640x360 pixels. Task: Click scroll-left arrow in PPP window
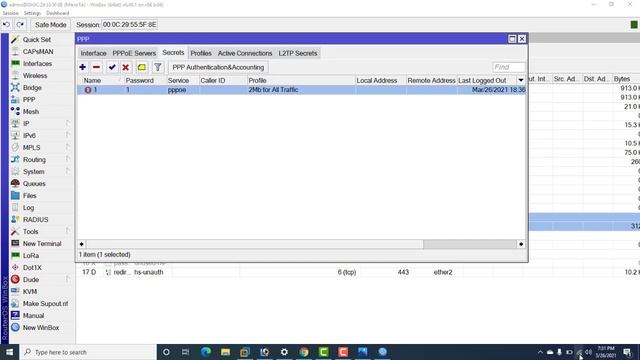(x=82, y=244)
